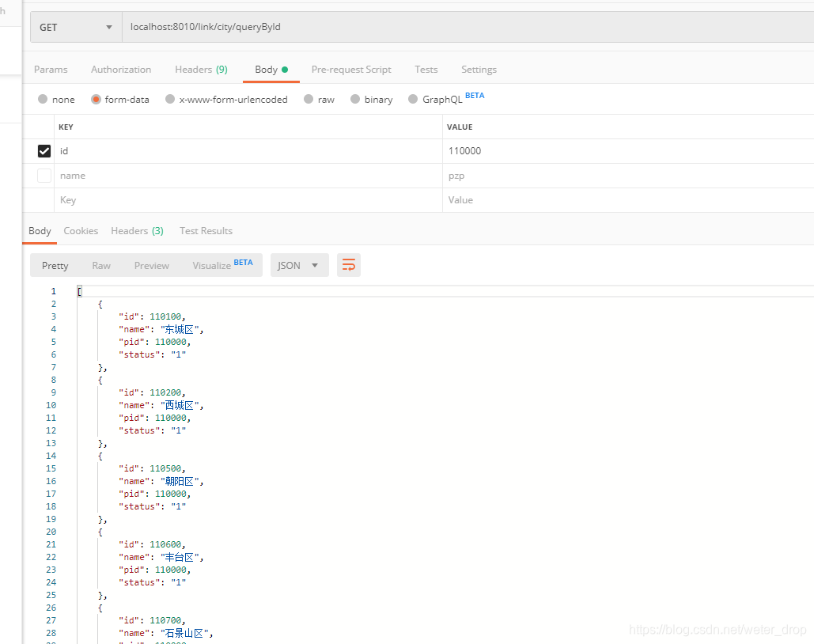Screen dimensions: 814x644
Task: Open the Params tab
Action: click(51, 69)
